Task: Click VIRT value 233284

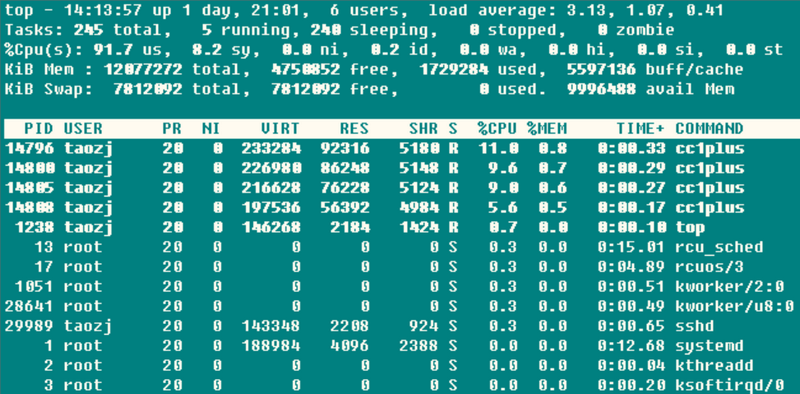Action: [x=270, y=148]
